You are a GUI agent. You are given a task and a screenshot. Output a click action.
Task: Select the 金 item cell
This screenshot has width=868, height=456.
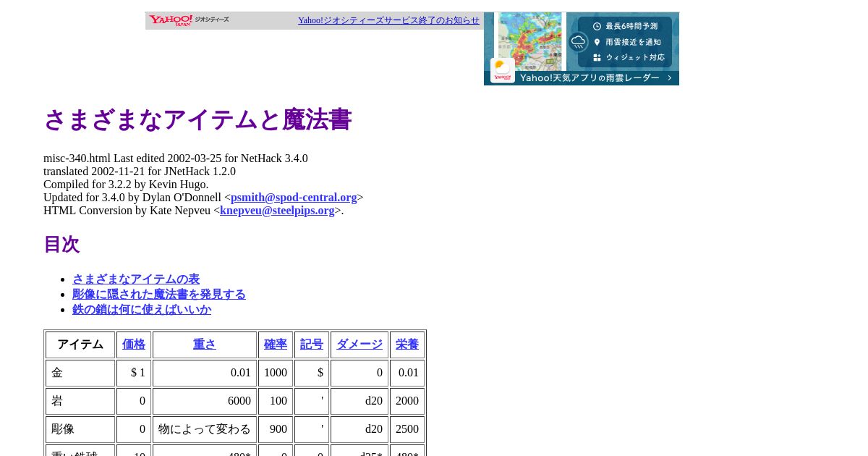coord(80,373)
